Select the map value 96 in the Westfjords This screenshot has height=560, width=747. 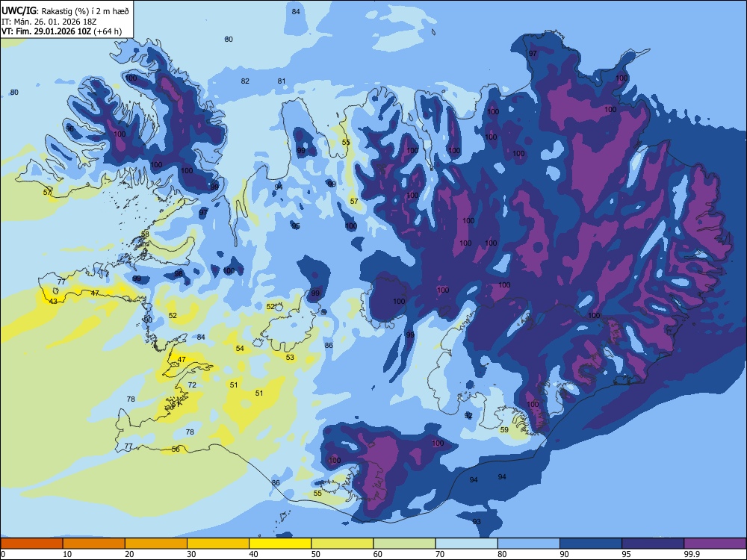tap(69, 129)
